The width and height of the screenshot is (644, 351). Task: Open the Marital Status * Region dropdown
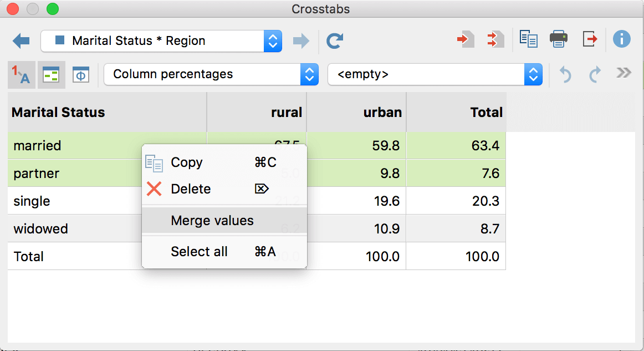161,41
